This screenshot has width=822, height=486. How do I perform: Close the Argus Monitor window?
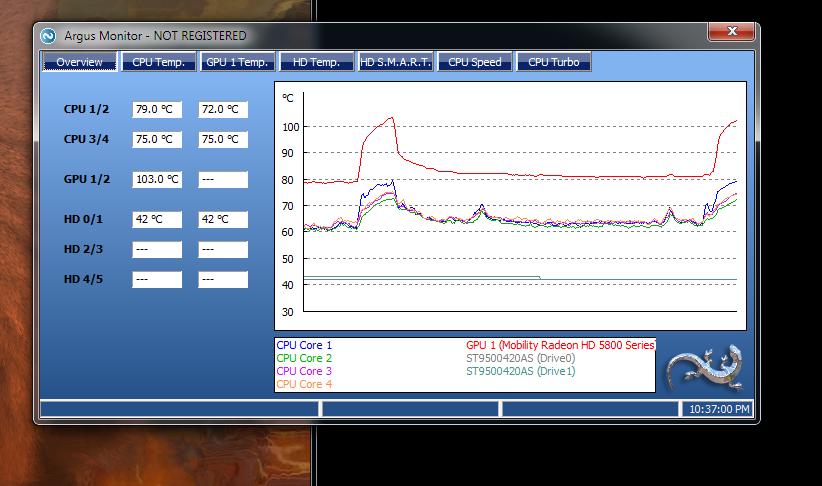pyautogui.click(x=731, y=31)
